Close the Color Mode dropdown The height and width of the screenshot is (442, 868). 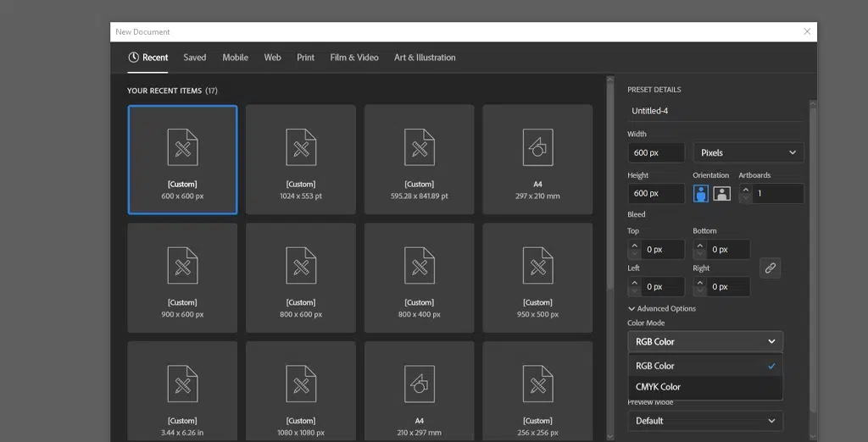click(704, 341)
